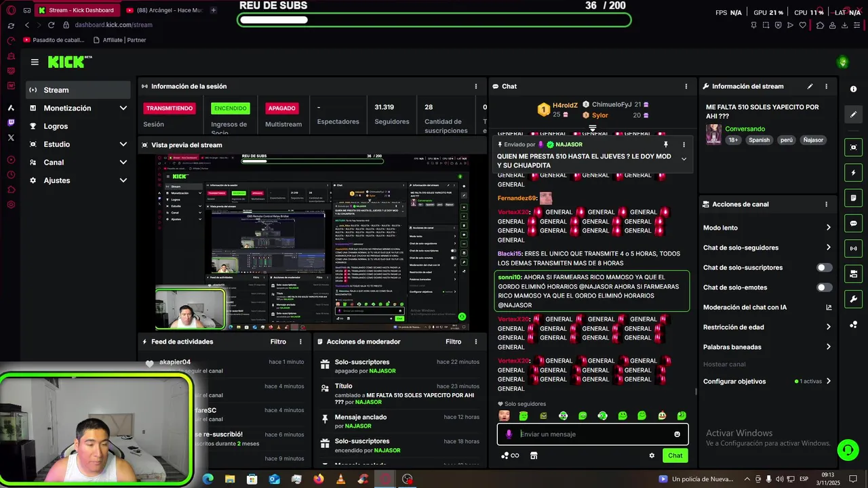The image size is (868, 488).
Task: Open the Kick hamburger menu
Action: [x=35, y=62]
